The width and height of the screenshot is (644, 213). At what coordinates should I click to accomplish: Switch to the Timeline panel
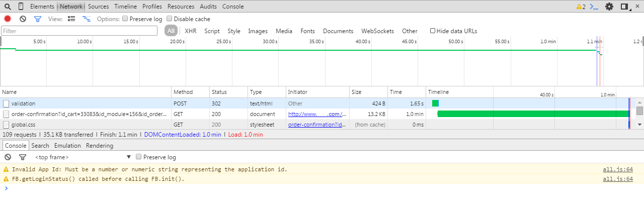point(125,7)
